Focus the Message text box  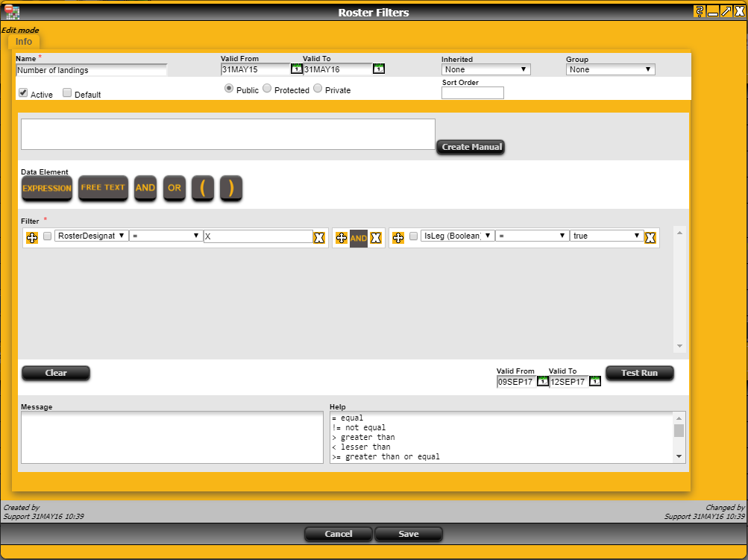[x=172, y=438]
